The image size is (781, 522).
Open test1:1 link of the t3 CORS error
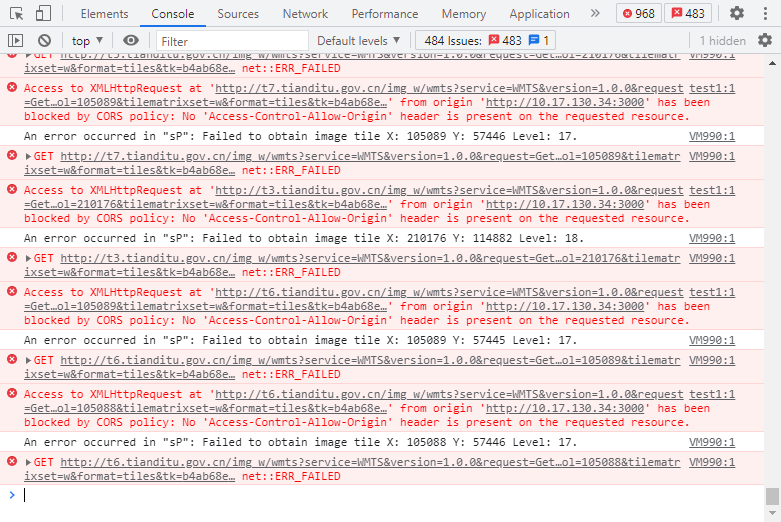[712, 191]
